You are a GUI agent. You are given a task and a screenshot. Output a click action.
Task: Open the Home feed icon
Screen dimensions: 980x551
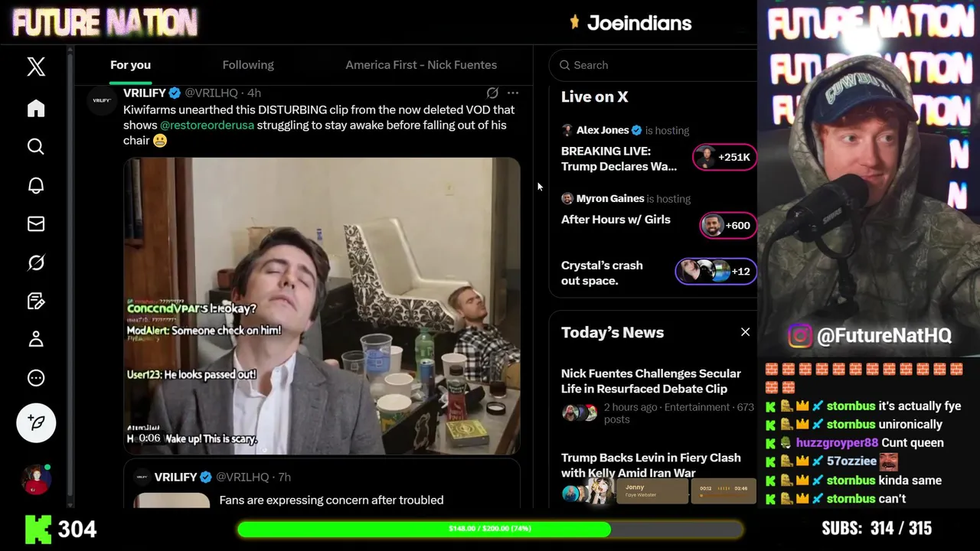pos(36,108)
